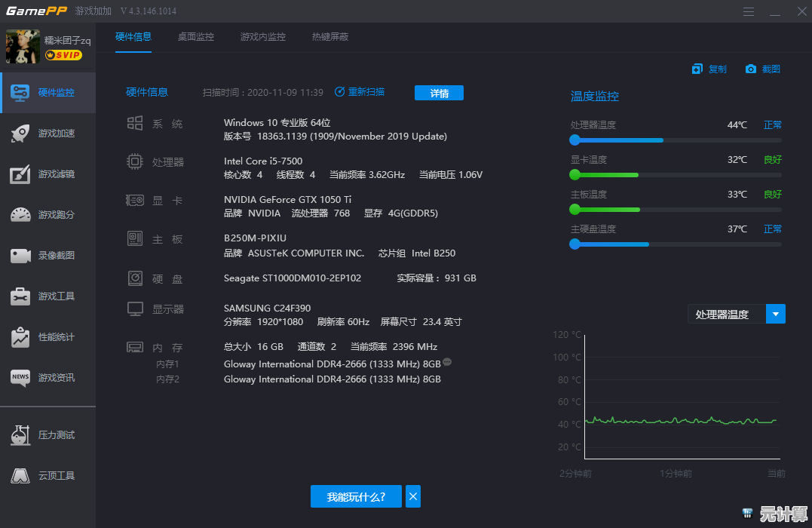Click 重新扫描 rescan link
This screenshot has height=528, width=812.
(360, 92)
